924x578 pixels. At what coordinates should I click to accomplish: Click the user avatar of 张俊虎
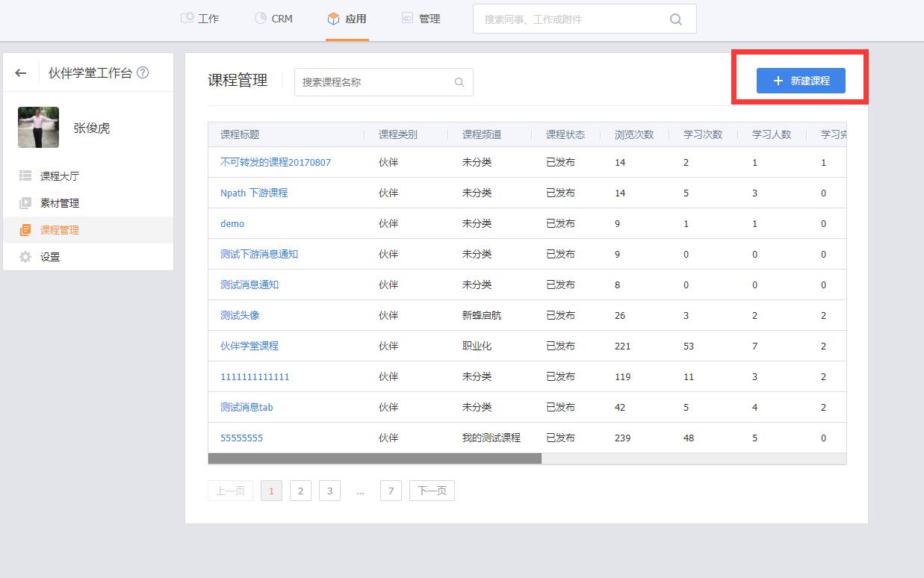tap(38, 128)
